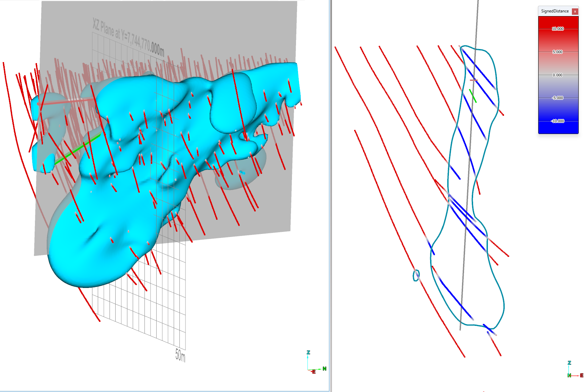Select the -5.000 tick on the legend

click(x=558, y=98)
